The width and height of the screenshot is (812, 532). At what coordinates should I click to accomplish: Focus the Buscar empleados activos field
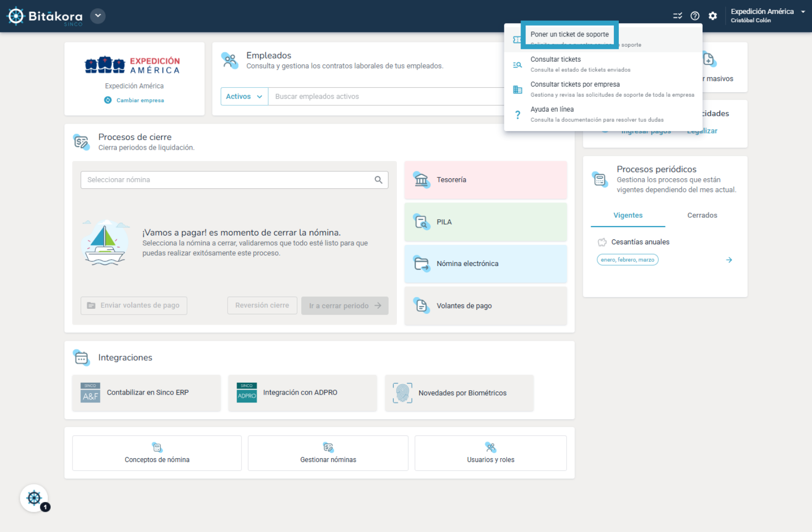click(387, 97)
